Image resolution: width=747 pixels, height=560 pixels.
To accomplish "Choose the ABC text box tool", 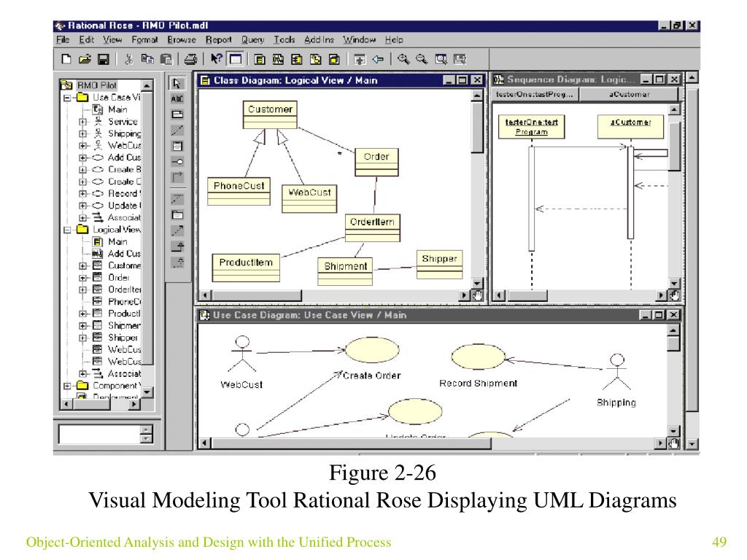I will point(177,99).
